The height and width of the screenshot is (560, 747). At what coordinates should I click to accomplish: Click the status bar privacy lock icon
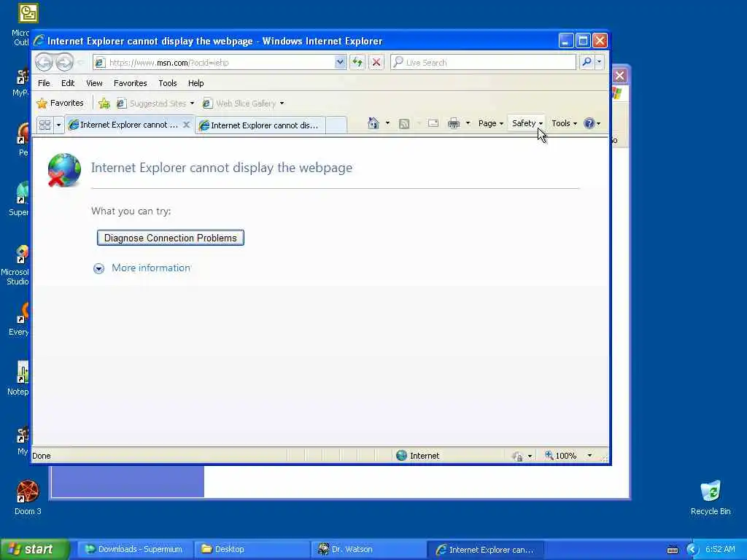[517, 456]
